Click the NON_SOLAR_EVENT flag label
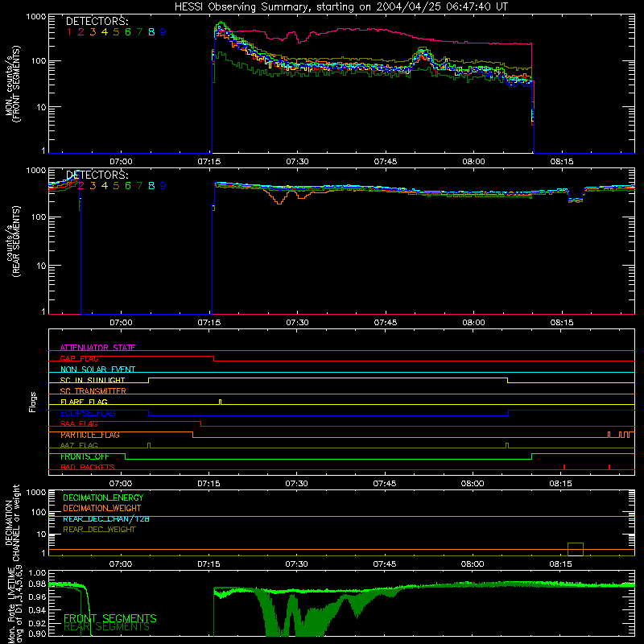Image resolution: width=644 pixels, height=644 pixels. pyautogui.click(x=97, y=369)
